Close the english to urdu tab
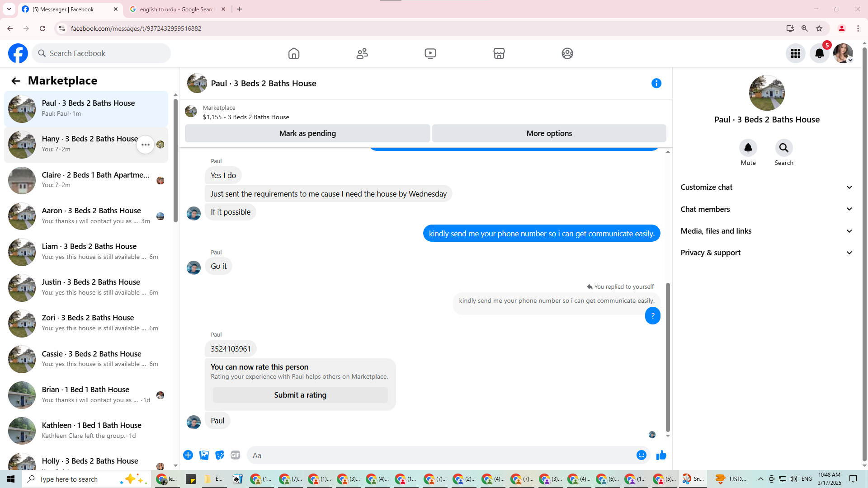868x488 pixels. click(223, 9)
